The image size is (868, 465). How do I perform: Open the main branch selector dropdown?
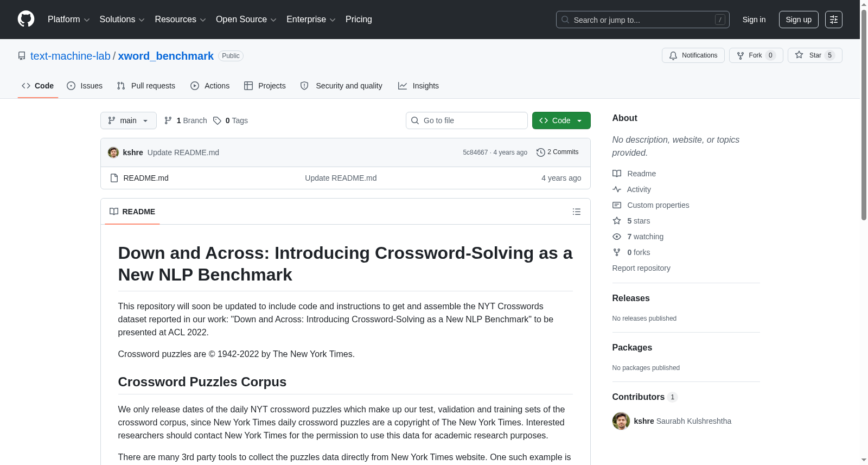(x=129, y=120)
